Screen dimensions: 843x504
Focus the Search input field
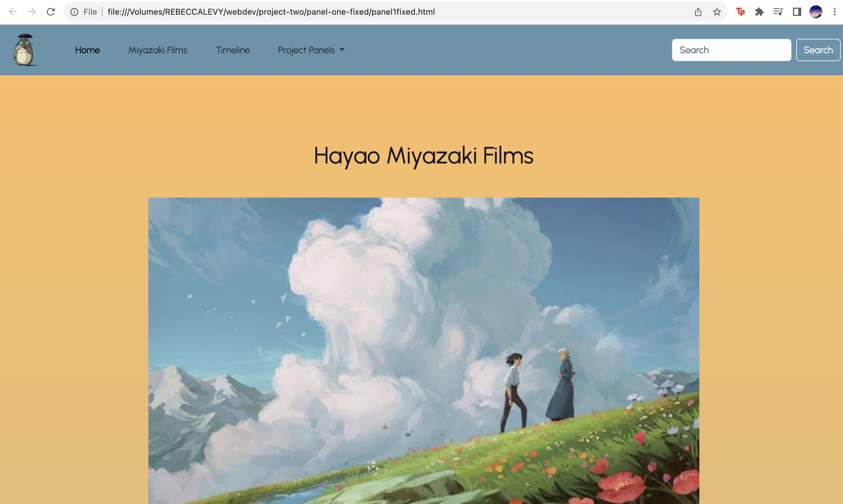[x=731, y=50]
